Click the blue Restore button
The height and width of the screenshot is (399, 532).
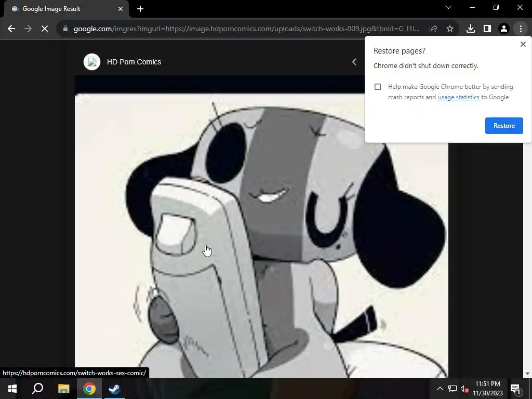coord(504,126)
